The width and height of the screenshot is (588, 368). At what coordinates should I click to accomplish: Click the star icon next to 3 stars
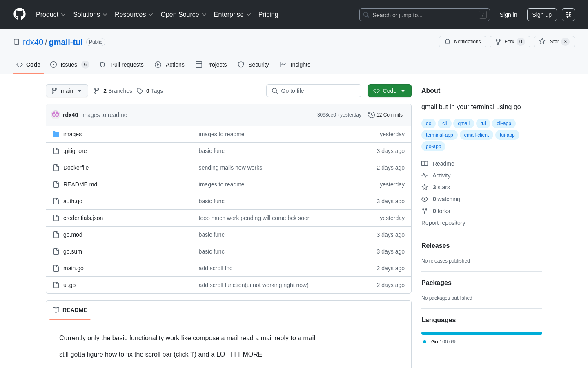point(425,187)
